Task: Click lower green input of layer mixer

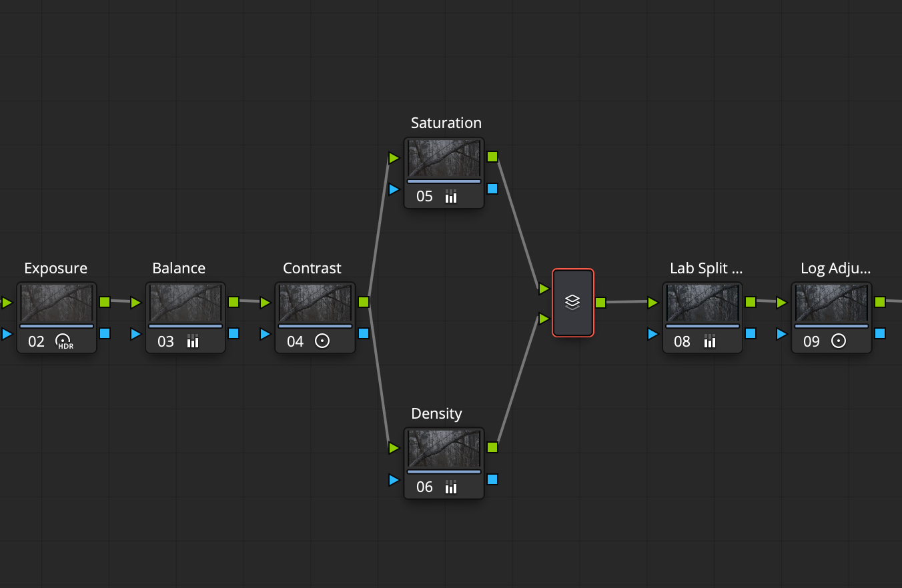Action: [544, 319]
